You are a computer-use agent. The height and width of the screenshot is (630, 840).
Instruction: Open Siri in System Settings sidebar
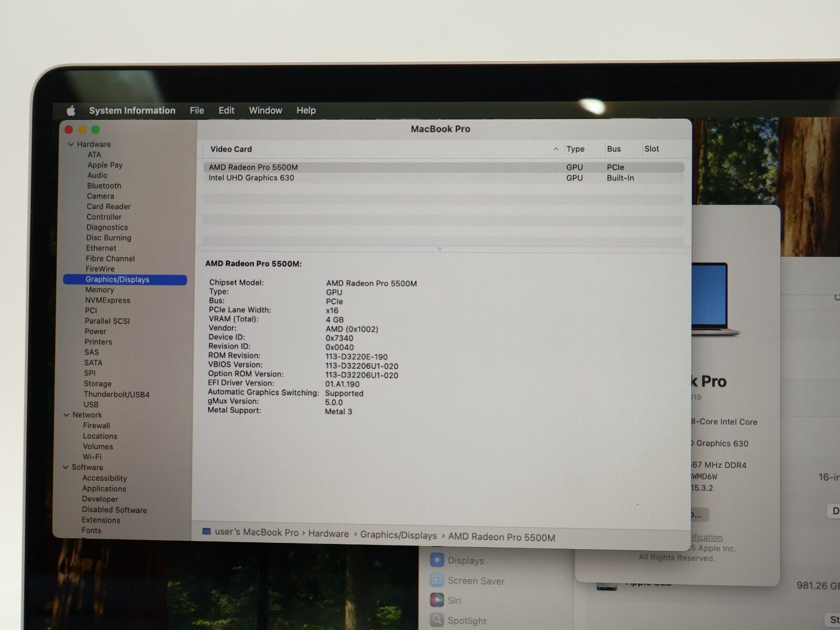[447, 600]
